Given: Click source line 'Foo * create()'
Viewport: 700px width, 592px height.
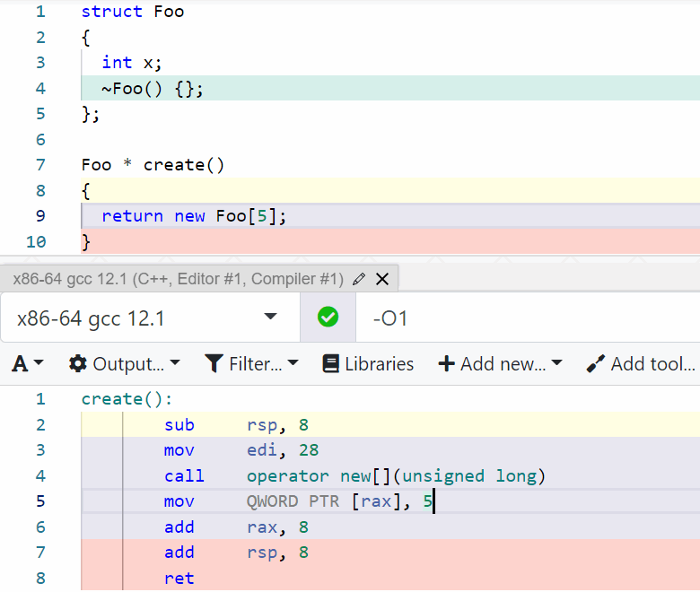Looking at the screenshot, I should 153,165.
